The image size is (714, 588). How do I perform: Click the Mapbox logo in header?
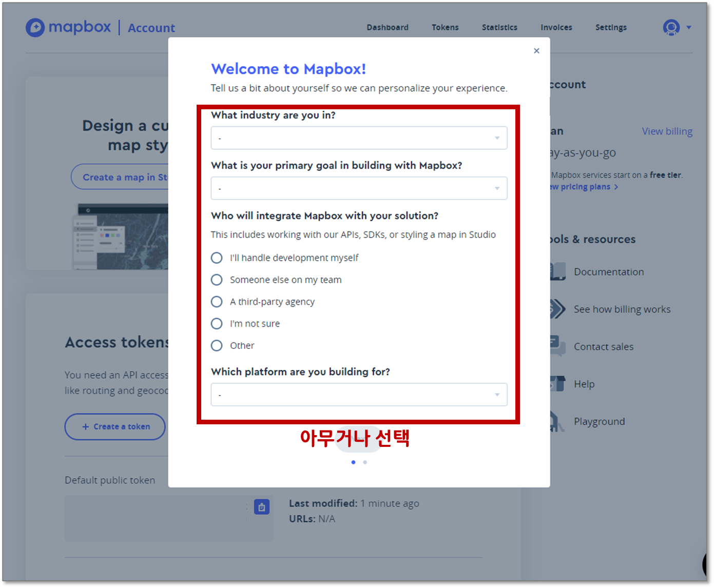[68, 27]
